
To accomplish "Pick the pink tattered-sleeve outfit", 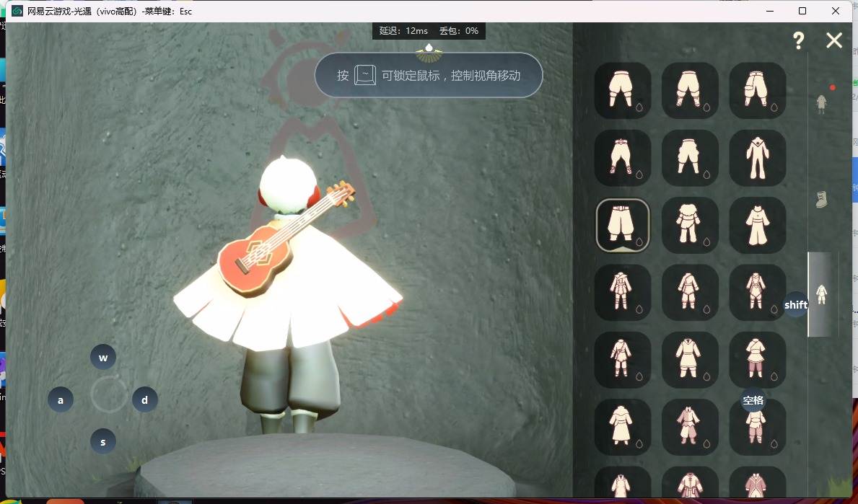I will pos(690,427).
